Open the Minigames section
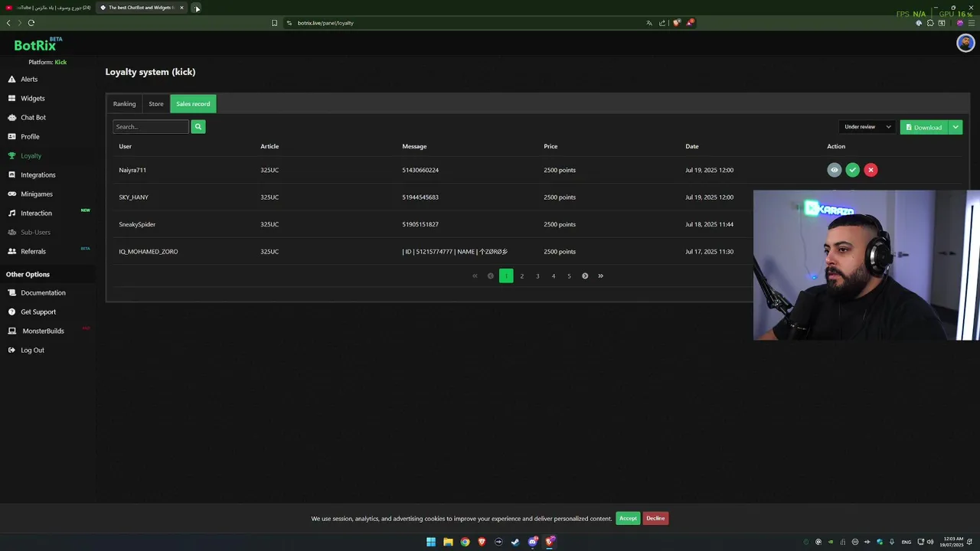This screenshot has width=980, height=551. (36, 194)
